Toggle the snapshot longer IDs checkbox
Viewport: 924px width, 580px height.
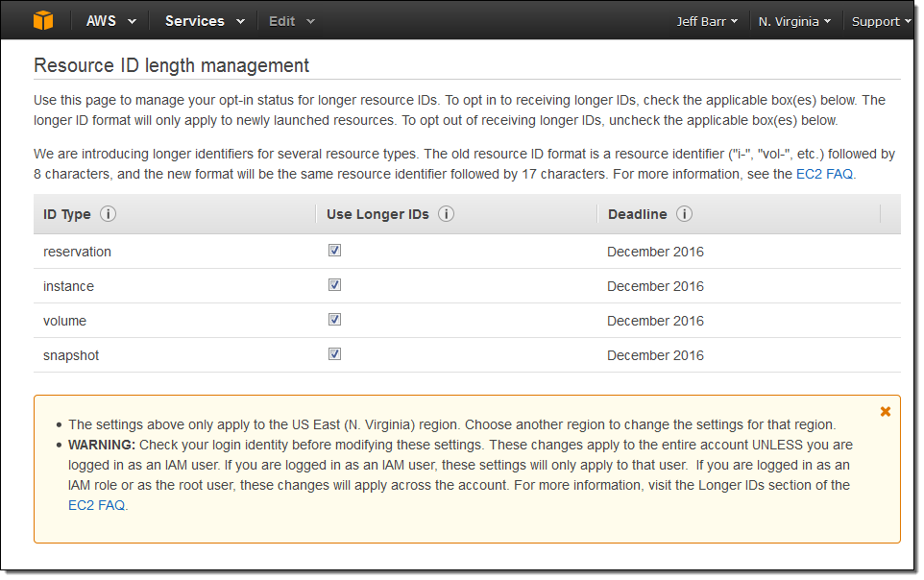point(335,354)
